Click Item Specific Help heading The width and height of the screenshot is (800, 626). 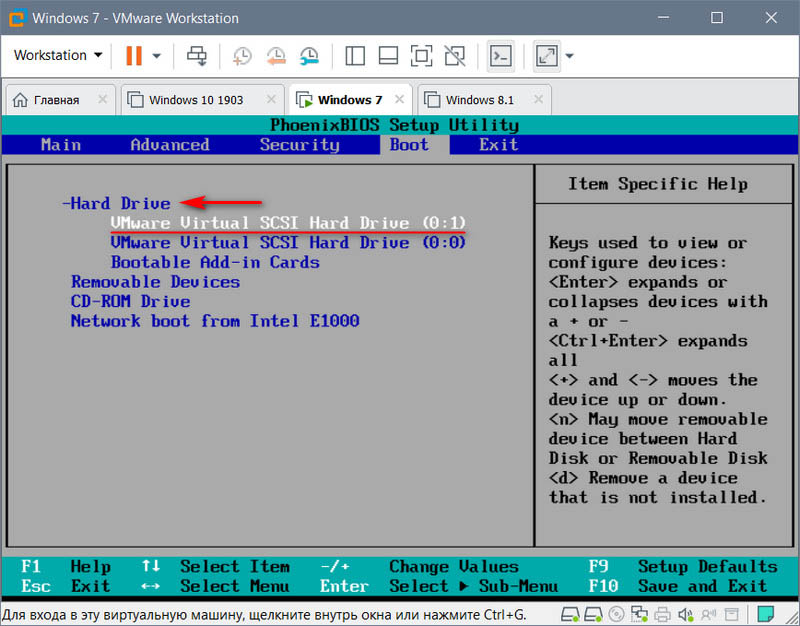click(x=658, y=184)
